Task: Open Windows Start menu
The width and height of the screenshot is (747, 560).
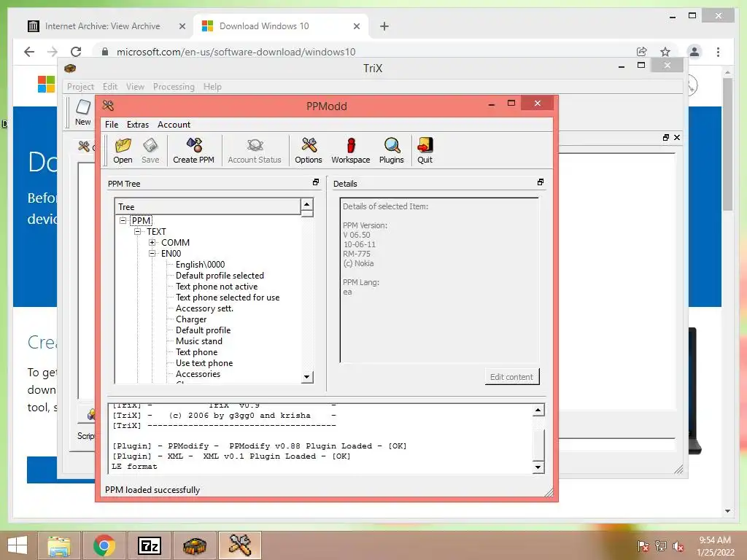Action: [18, 545]
